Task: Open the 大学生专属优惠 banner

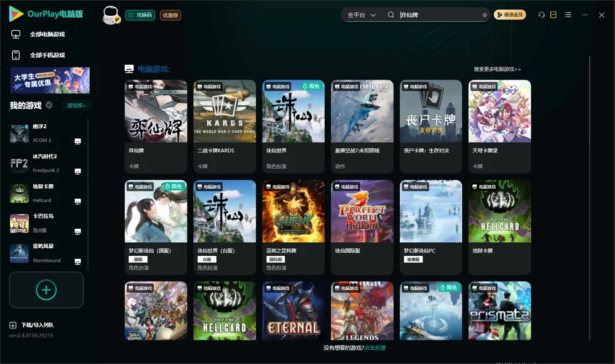Action: (50, 81)
